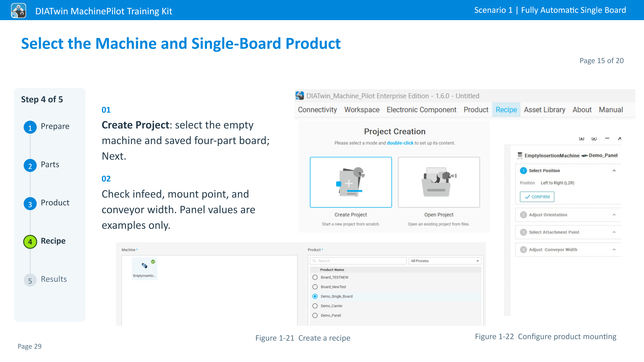Image resolution: width=644 pixels, height=362 pixels.
Task: Click step 5 Results circle
Action: pos(30,280)
